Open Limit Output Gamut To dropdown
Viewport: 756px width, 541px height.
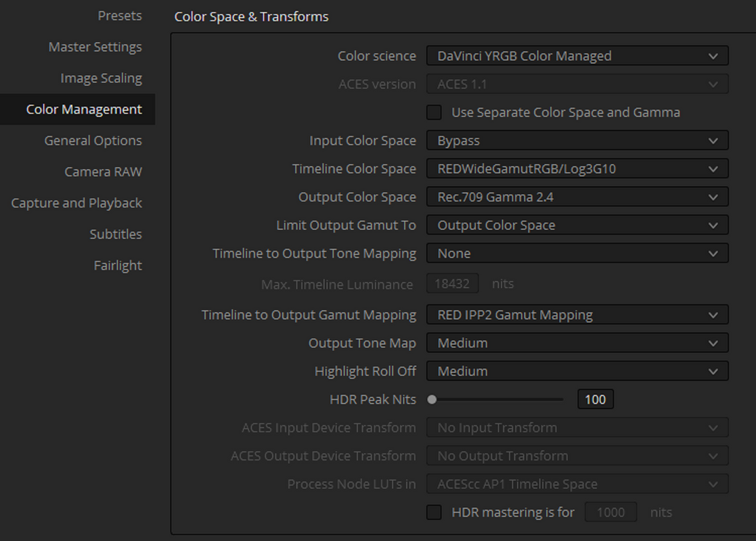[x=577, y=225]
